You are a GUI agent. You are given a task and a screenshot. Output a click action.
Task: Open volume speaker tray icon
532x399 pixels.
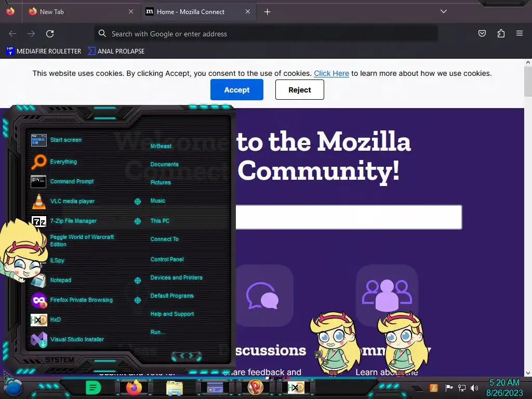tap(474, 388)
